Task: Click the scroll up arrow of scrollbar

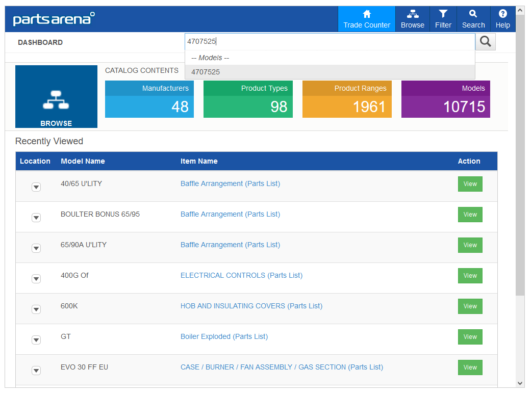Action: 520,11
